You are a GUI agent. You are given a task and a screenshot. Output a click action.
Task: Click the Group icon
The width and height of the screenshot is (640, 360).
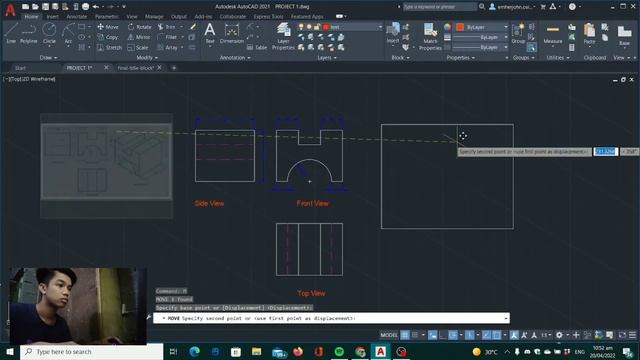coord(518,33)
